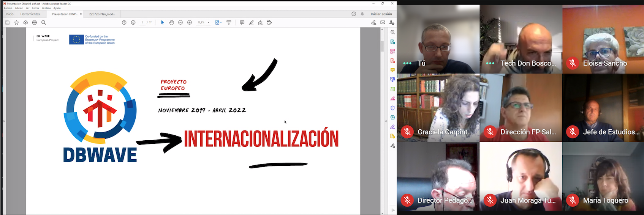
Task: Select Tech Don Bosco video tile
Action: [521, 39]
